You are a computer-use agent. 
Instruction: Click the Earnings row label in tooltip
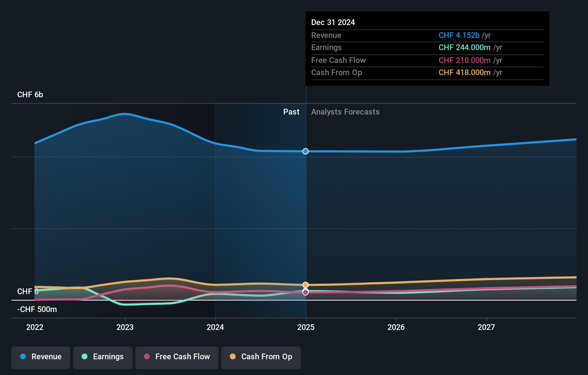pyautogui.click(x=326, y=47)
